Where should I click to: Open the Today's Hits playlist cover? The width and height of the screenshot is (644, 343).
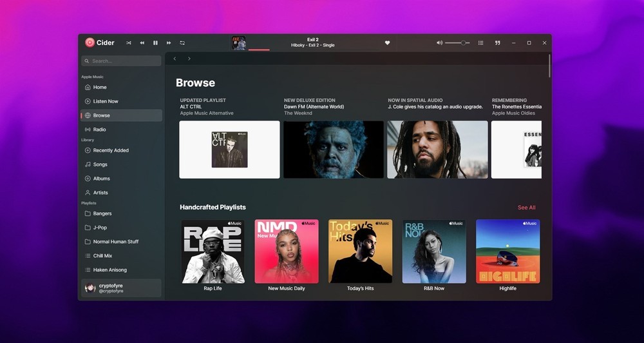click(360, 251)
